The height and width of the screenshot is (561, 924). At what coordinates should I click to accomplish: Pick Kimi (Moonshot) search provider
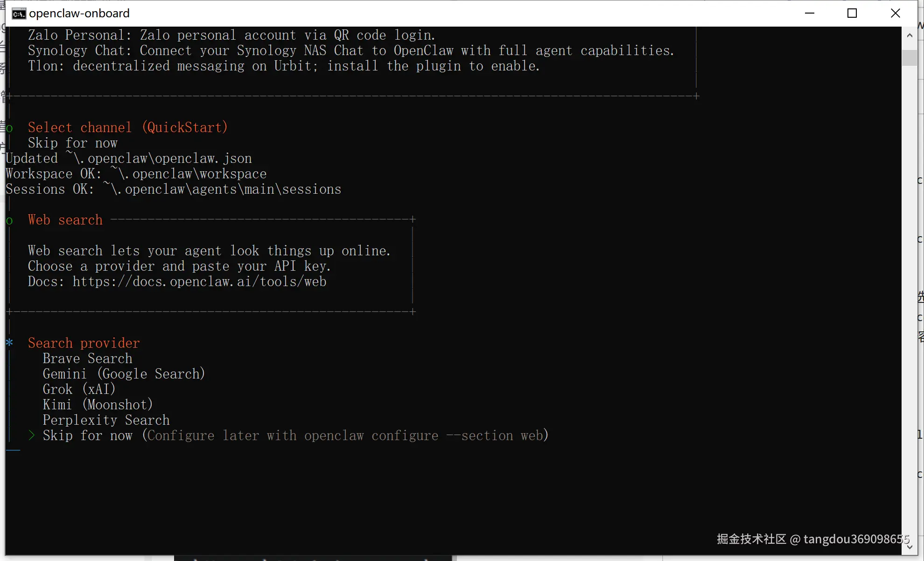98,405
